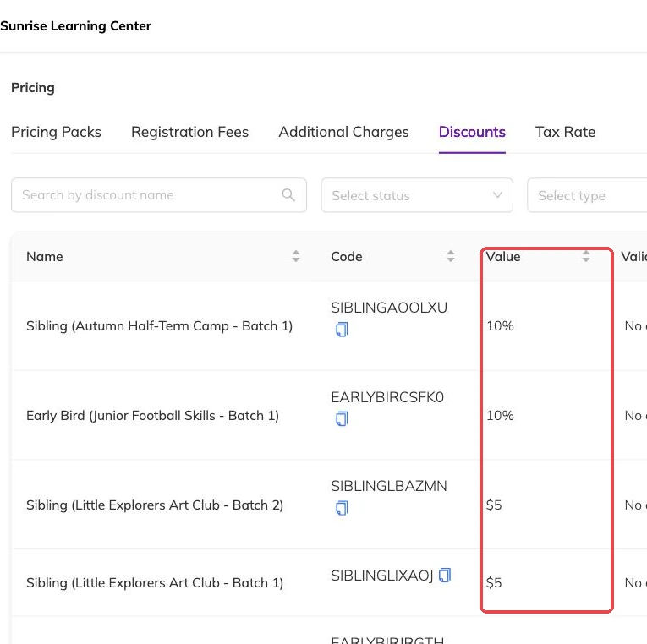Image resolution: width=647 pixels, height=644 pixels.
Task: Click the 10% value for Autumn Half-Term Camp
Action: point(500,326)
